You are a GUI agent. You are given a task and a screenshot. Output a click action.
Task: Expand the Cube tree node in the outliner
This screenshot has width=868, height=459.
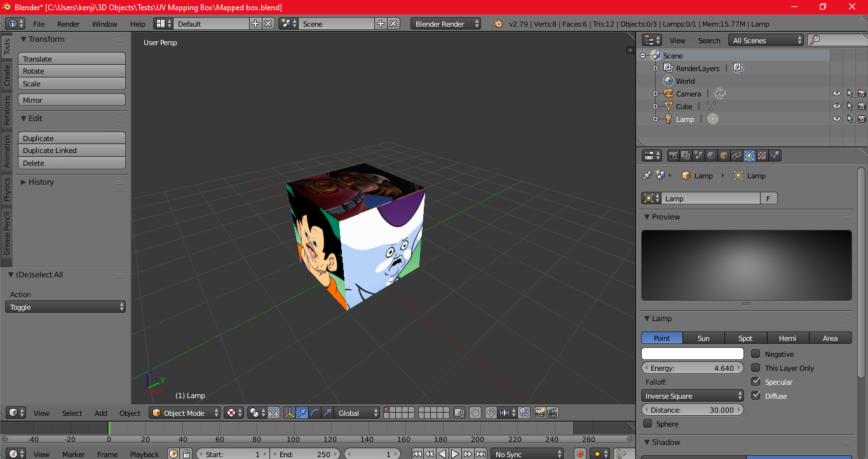pyautogui.click(x=655, y=106)
